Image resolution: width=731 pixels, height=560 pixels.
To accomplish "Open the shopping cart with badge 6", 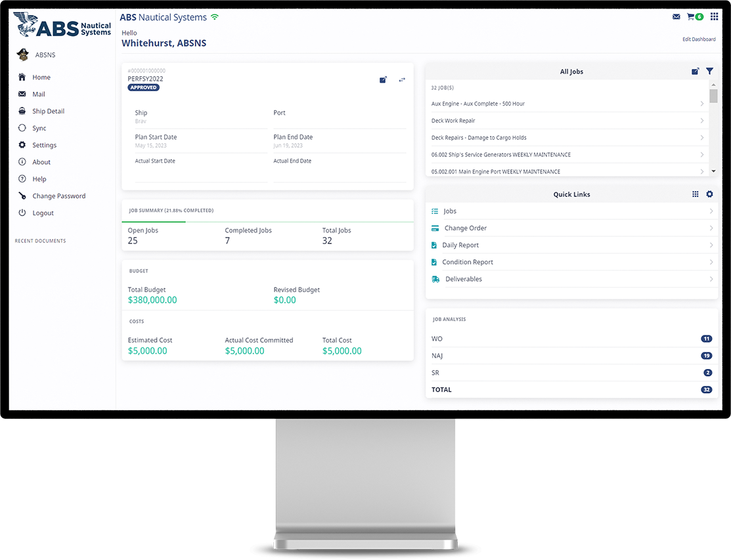I will point(695,17).
